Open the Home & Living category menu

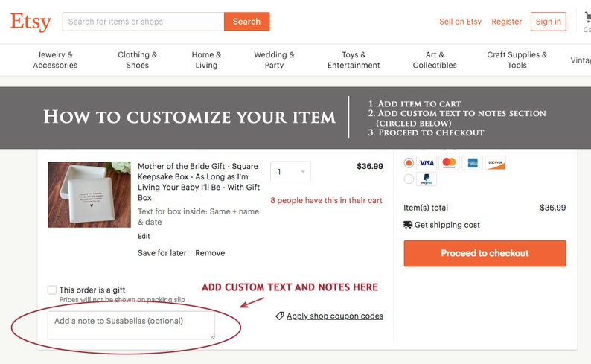206,60
